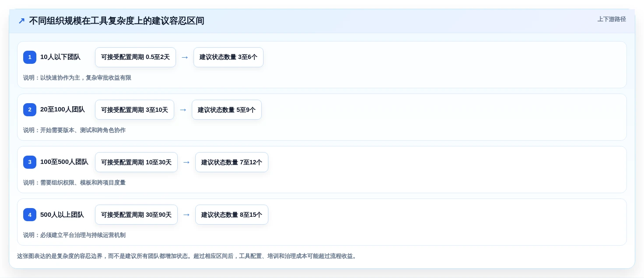This screenshot has height=278, width=644.
Task: Click the 可接受配置周期 30至90天 box
Action: (136, 215)
